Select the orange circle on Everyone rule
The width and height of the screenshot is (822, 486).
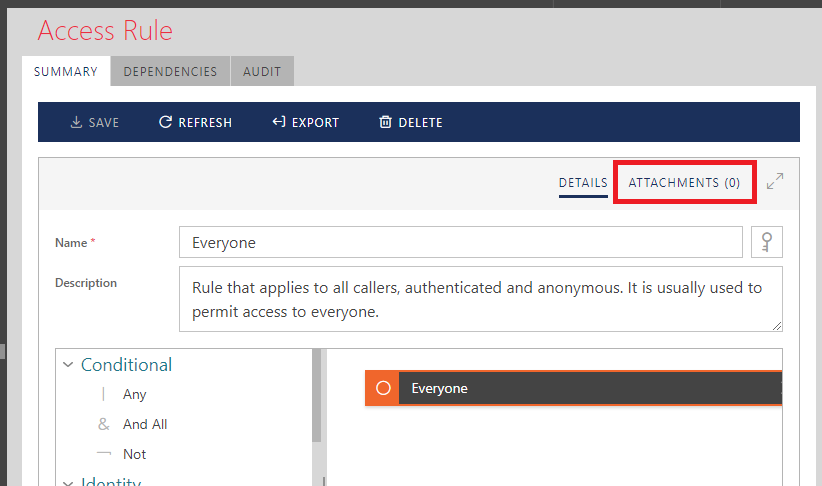[382, 388]
